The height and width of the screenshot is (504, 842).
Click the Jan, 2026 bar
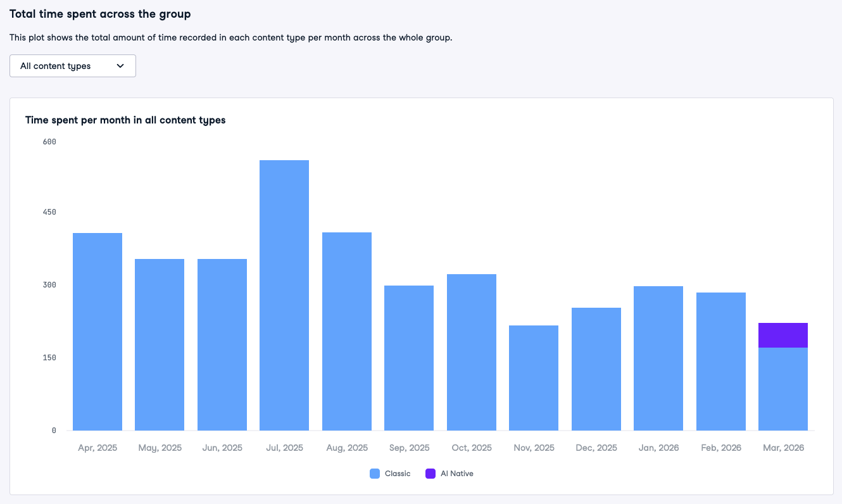click(658, 358)
